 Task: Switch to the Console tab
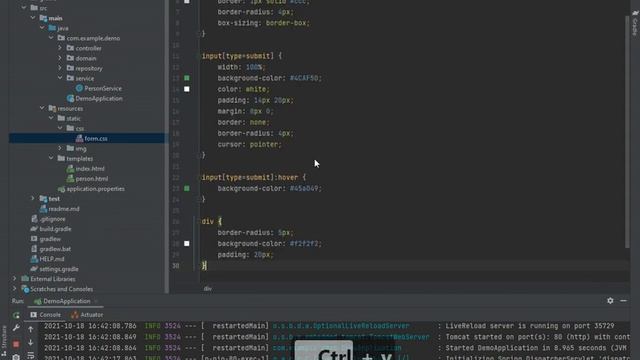click(x=46, y=315)
